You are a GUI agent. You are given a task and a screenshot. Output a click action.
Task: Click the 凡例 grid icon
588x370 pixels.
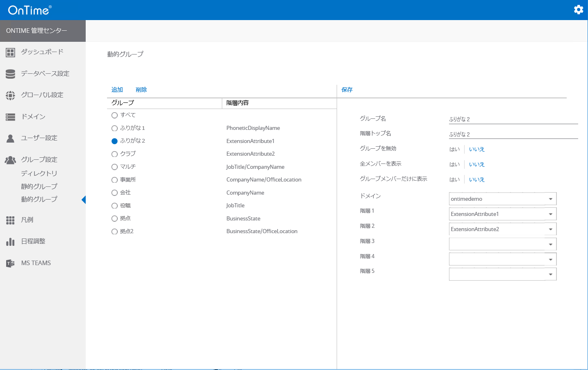11,220
